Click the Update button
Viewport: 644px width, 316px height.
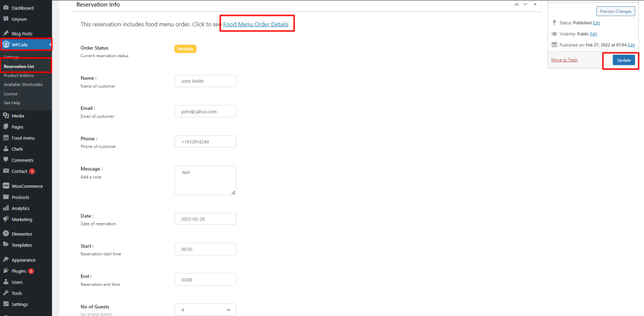624,60
